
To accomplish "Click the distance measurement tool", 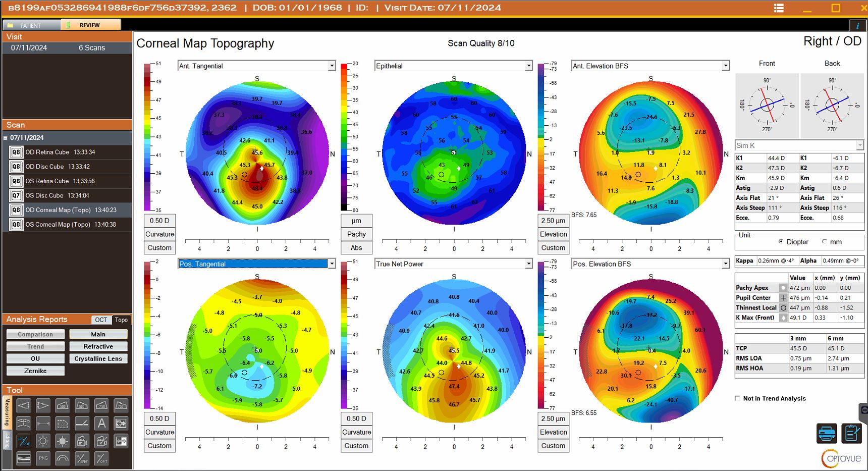I will click(42, 423).
